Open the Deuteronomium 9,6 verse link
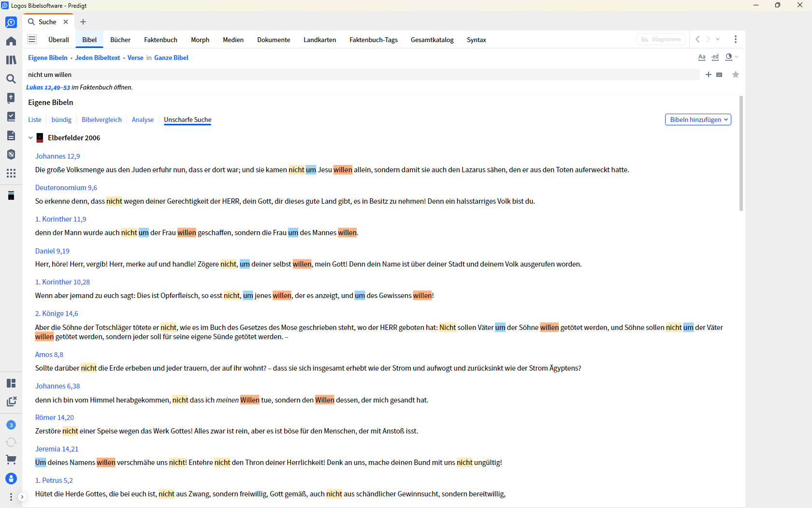Screen dimensions: 812x508 click(66, 188)
